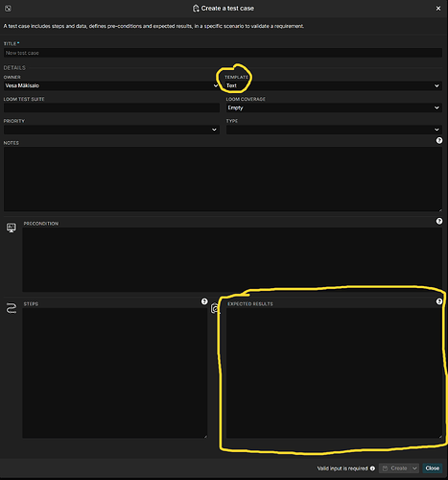Click the Close button
The image size is (448, 480).
point(432,468)
